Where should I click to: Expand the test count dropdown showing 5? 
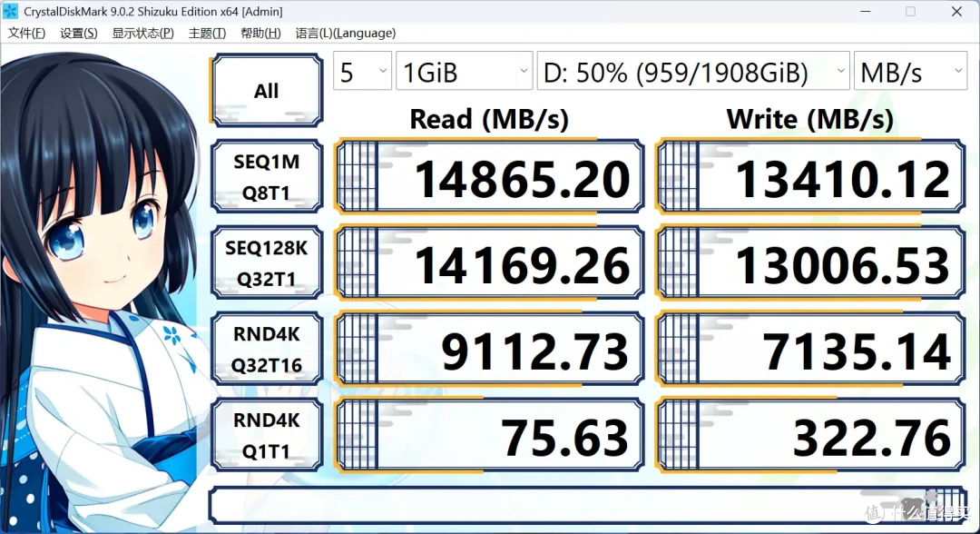(362, 71)
